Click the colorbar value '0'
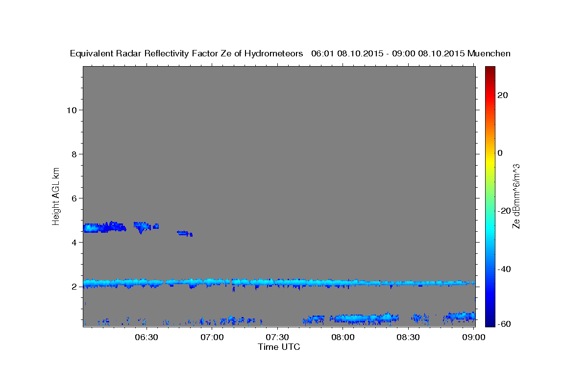The image size is (588, 392). click(x=500, y=153)
